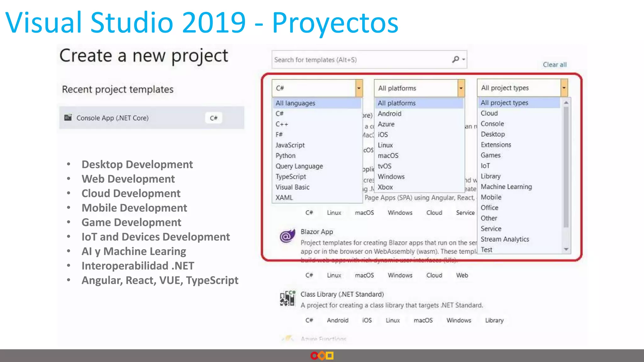Click the Library tag under Class Library

(x=494, y=320)
